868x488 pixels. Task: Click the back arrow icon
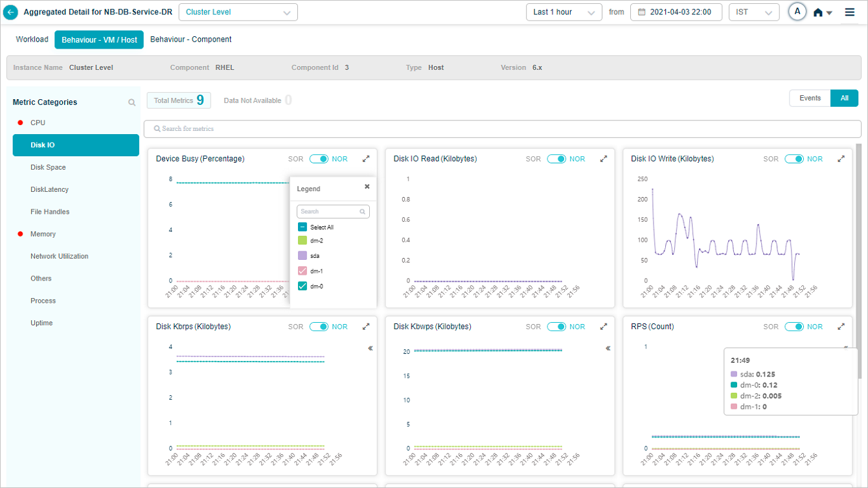[x=11, y=12]
